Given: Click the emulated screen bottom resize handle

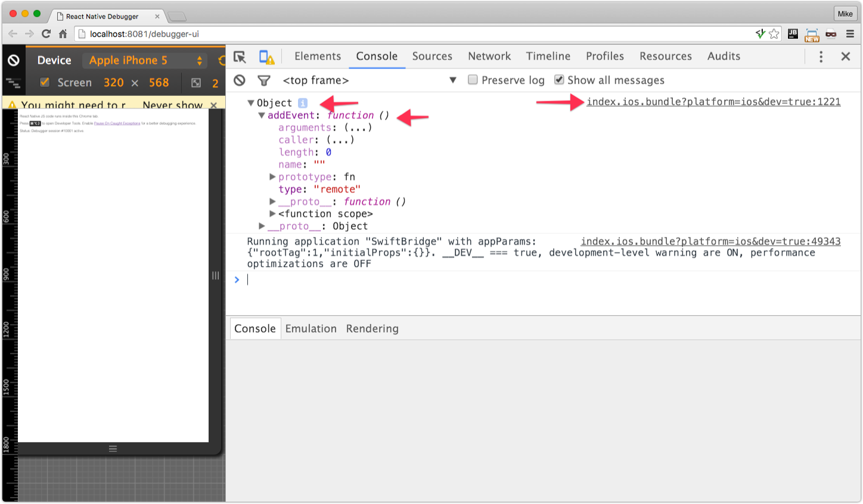Looking at the screenshot, I should pyautogui.click(x=113, y=449).
